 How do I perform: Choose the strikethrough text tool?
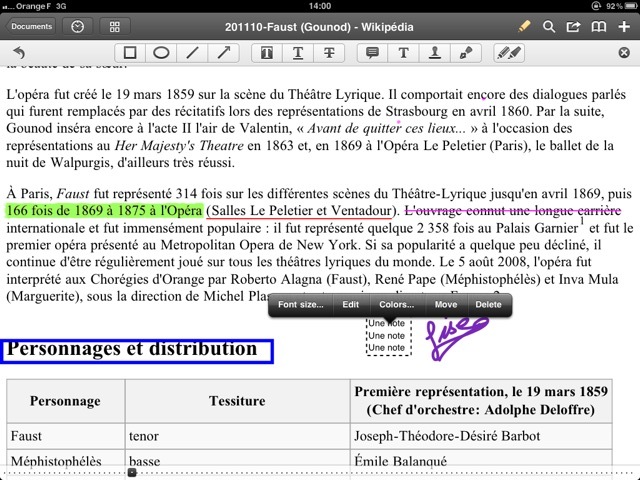pos(329,52)
